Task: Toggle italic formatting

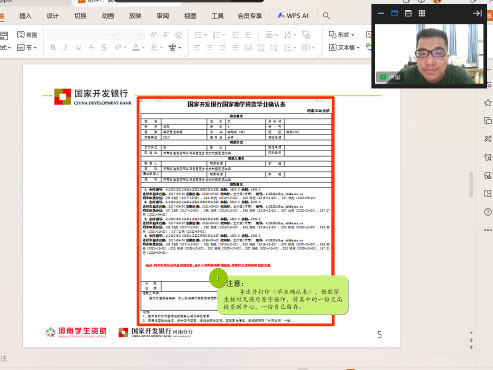Action: click(65, 48)
